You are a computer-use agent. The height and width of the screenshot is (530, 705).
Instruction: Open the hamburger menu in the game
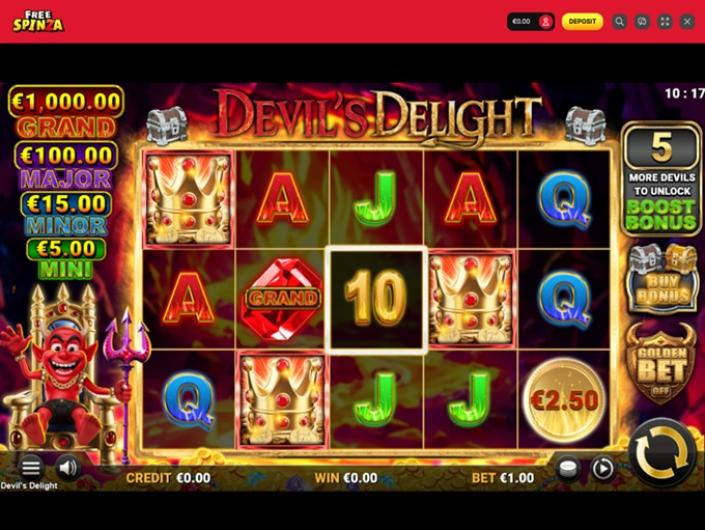[31, 467]
